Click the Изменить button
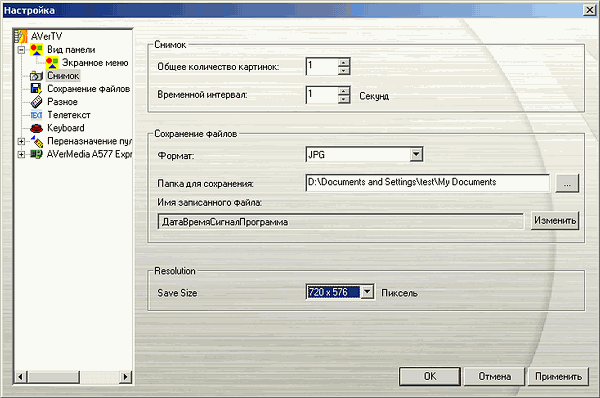This screenshot has height=398, width=600. pos(555,221)
